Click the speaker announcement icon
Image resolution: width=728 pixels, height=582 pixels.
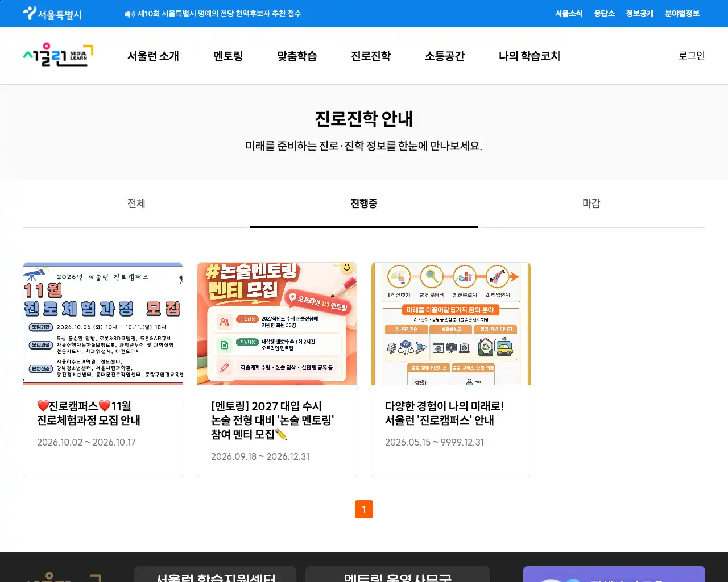pos(130,14)
